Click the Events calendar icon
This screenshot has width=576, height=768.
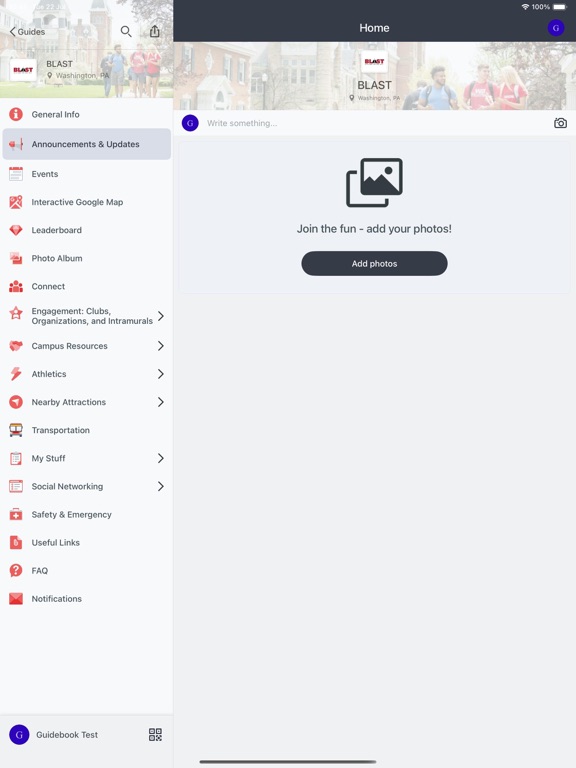click(16, 174)
